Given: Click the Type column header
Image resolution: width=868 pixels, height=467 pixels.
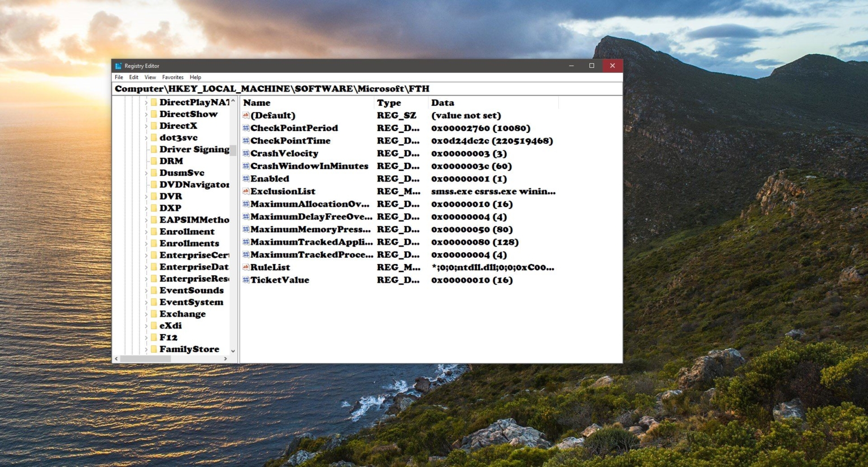Looking at the screenshot, I should (389, 103).
